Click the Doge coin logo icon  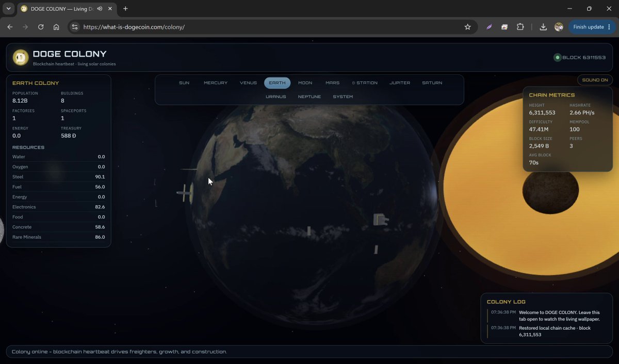pyautogui.click(x=21, y=57)
